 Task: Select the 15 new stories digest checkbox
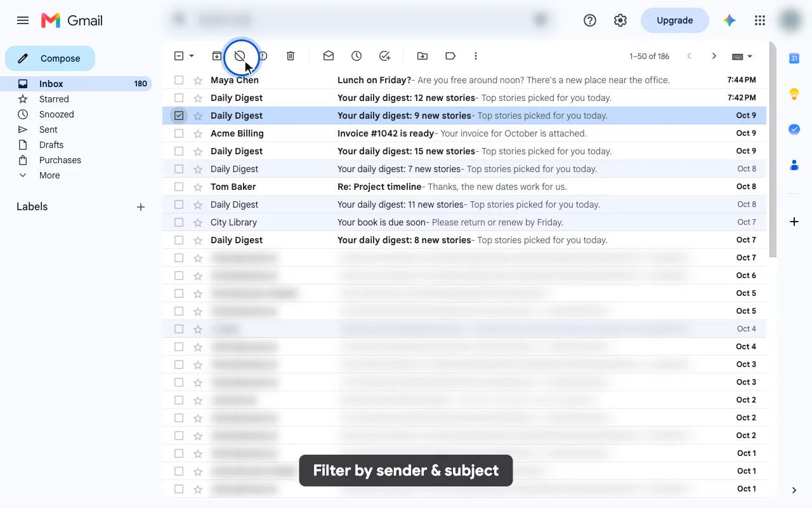[x=179, y=151]
